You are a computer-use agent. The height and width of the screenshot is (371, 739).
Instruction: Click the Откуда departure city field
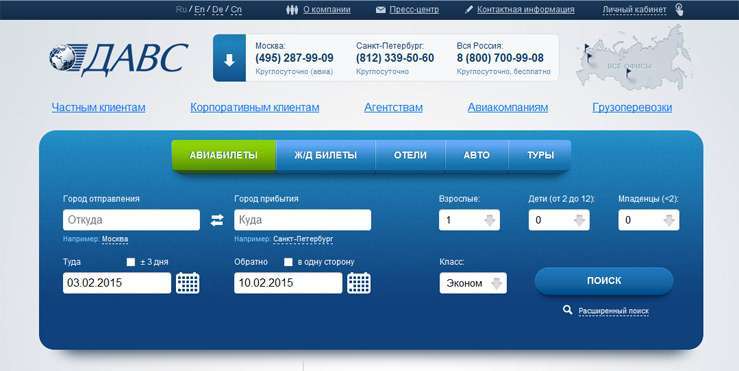click(x=131, y=220)
